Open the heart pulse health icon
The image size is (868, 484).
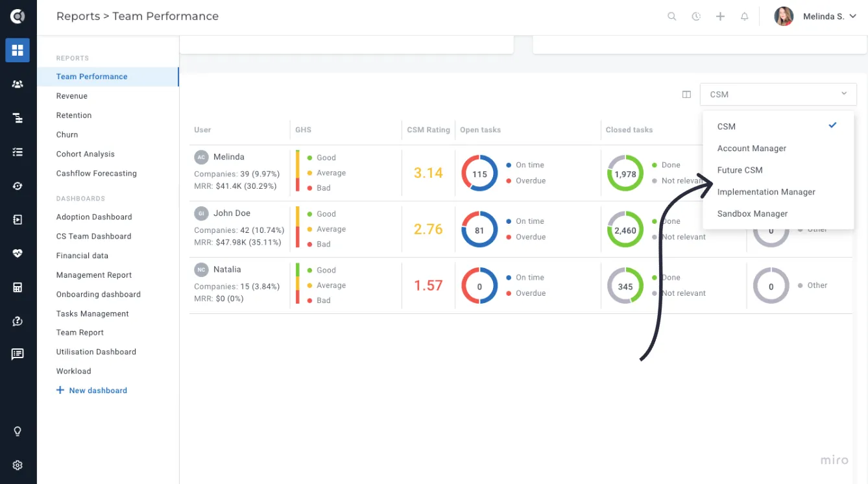pyautogui.click(x=18, y=253)
